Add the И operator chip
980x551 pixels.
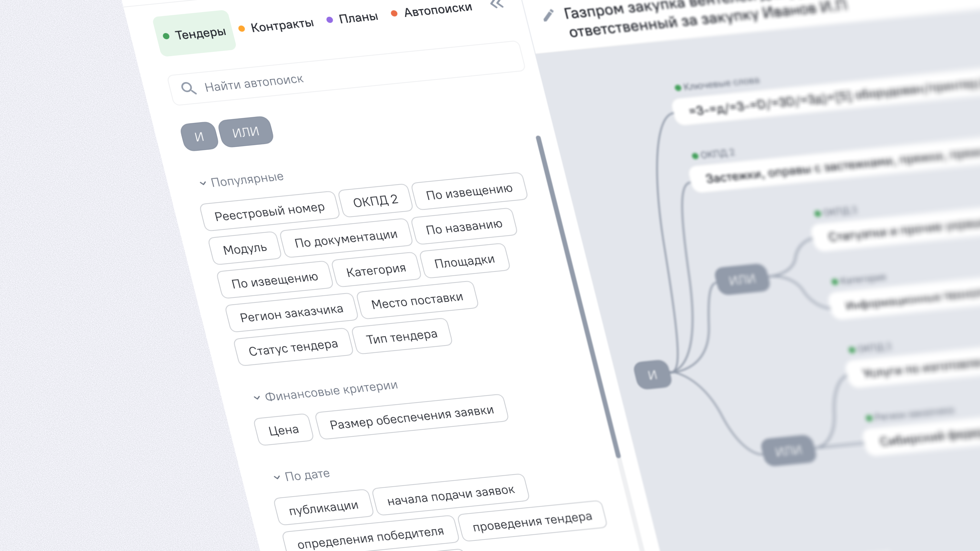199,136
